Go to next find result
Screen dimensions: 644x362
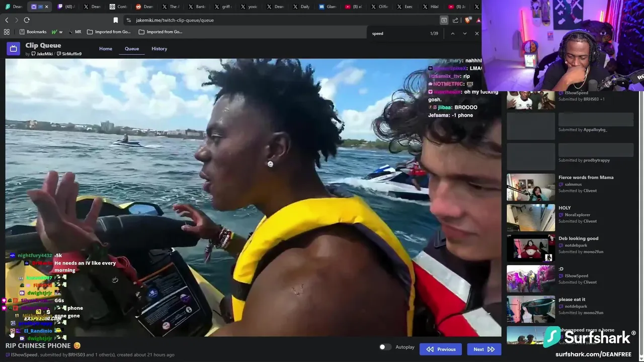pos(464,33)
